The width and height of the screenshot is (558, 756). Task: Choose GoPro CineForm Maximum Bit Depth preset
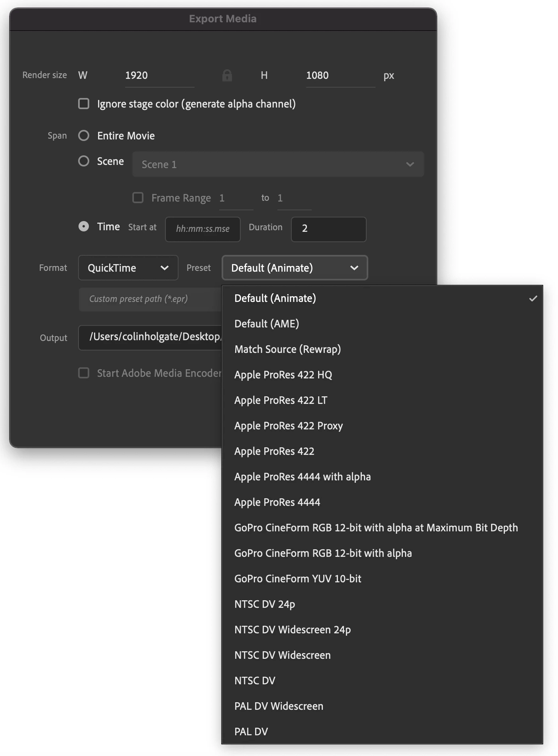[382, 528]
